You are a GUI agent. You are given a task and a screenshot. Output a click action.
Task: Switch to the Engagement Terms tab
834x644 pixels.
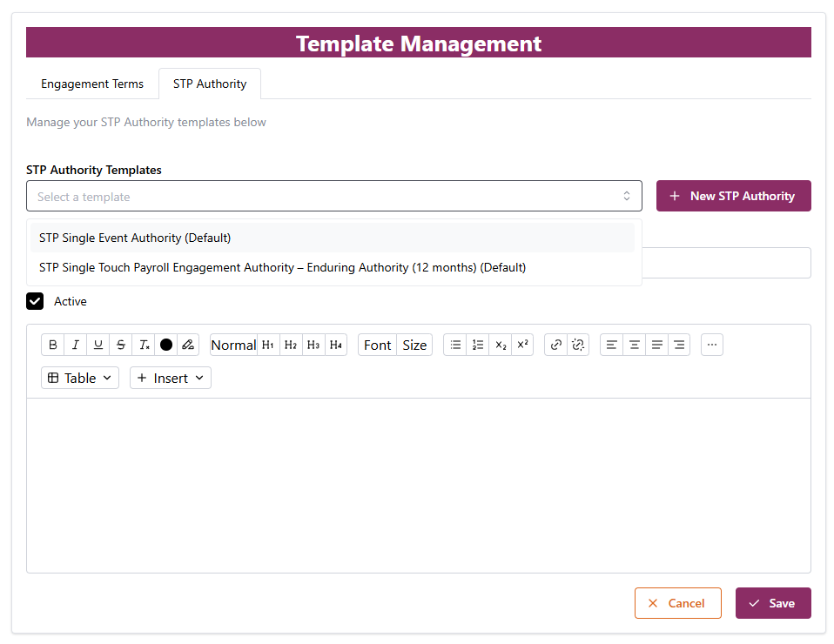[92, 84]
